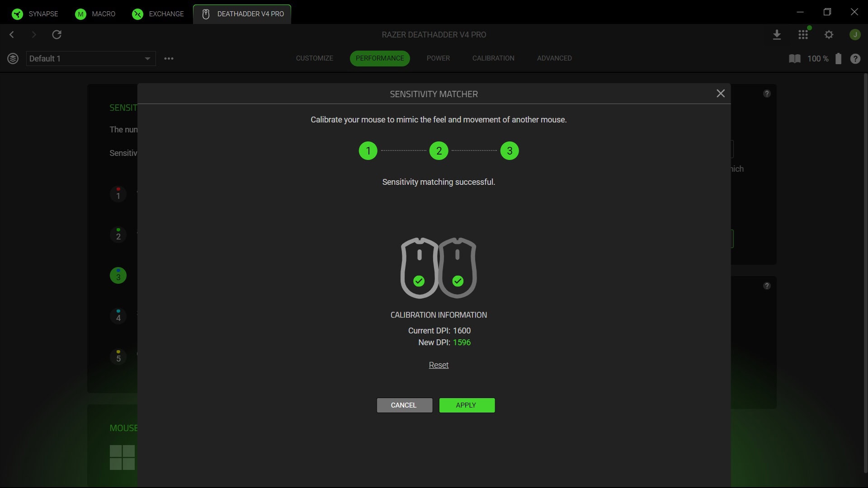Click the Windows logo in Mouse panel
The height and width of the screenshot is (488, 868).
coord(122,458)
